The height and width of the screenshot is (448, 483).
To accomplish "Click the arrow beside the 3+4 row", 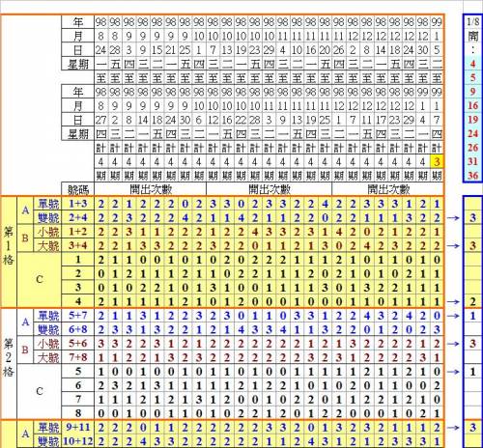I will click(453, 246).
